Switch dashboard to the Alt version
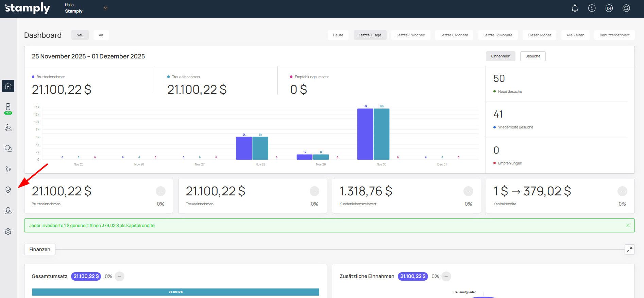This screenshot has width=644, height=298. [101, 35]
